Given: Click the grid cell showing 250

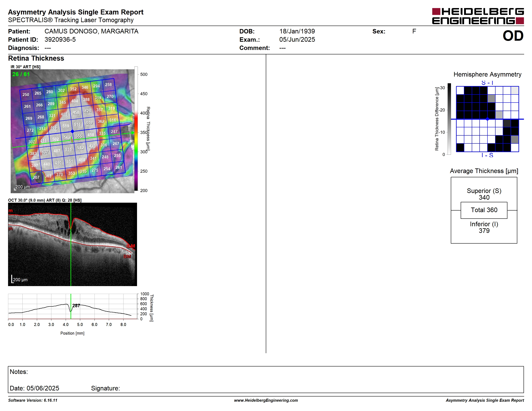Looking at the screenshot, I should point(26,95).
